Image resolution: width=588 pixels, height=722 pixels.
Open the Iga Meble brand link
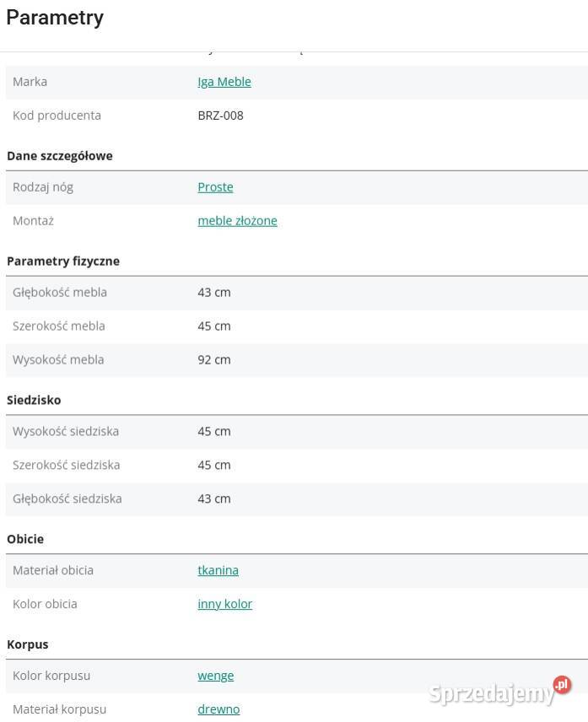point(224,82)
